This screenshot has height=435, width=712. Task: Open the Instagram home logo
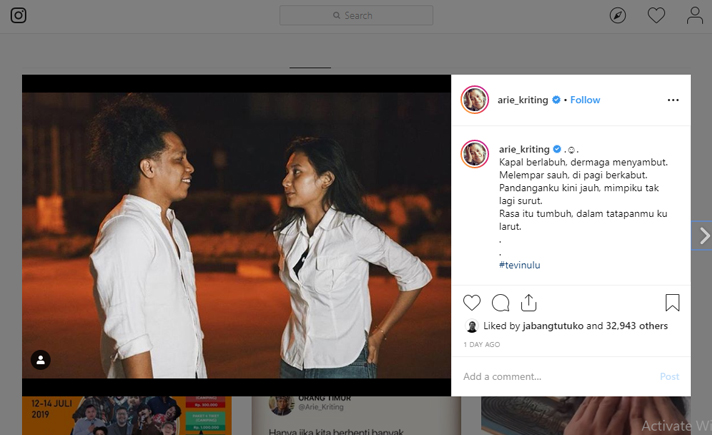click(18, 15)
